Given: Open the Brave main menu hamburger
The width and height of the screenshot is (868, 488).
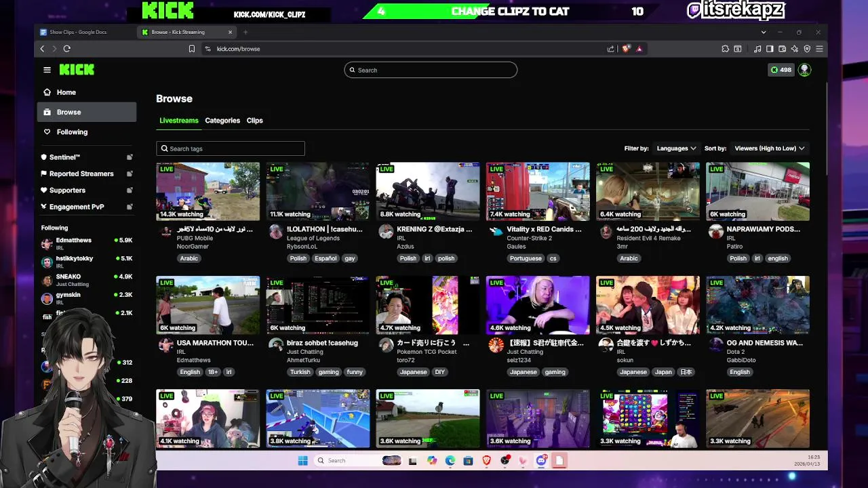Looking at the screenshot, I should point(819,49).
